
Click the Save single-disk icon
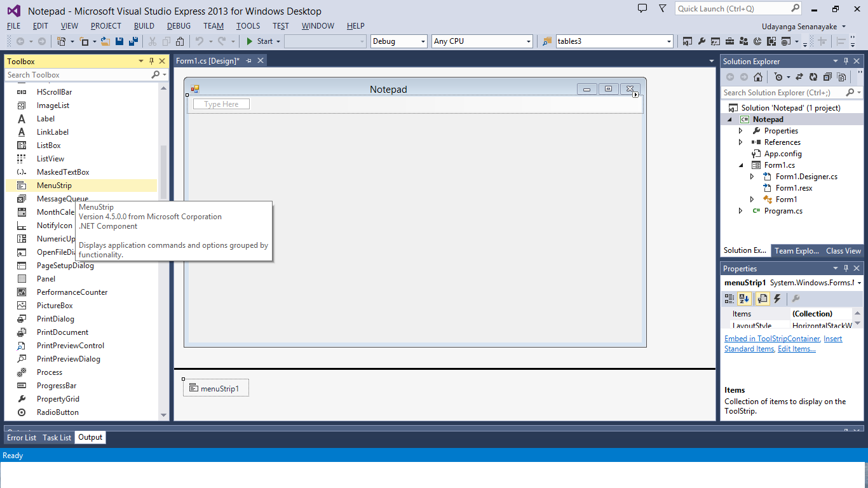coord(119,41)
